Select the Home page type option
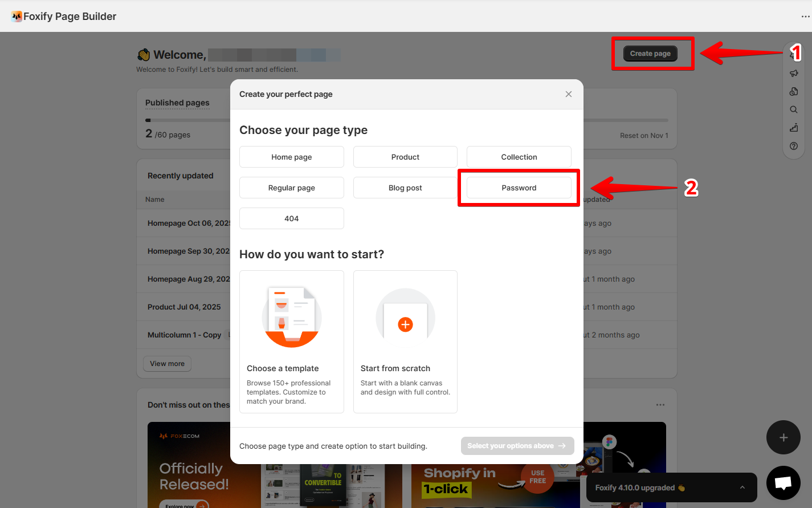 click(292, 157)
